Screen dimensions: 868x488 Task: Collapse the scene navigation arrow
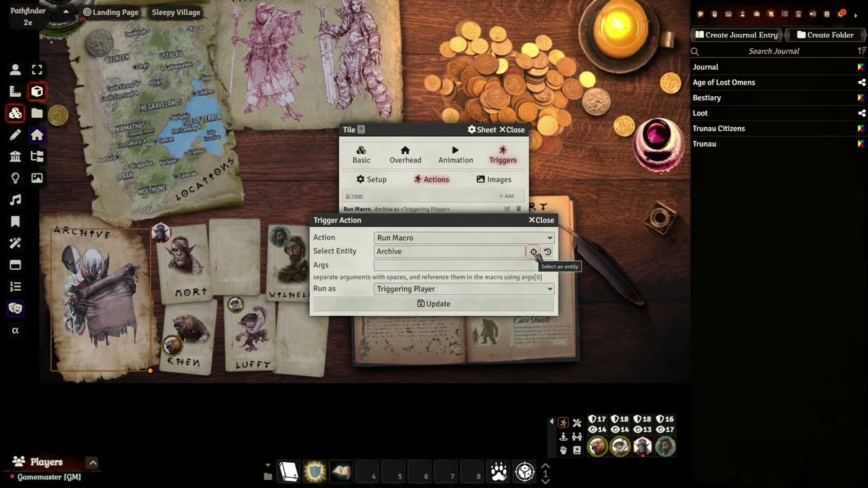(x=66, y=12)
